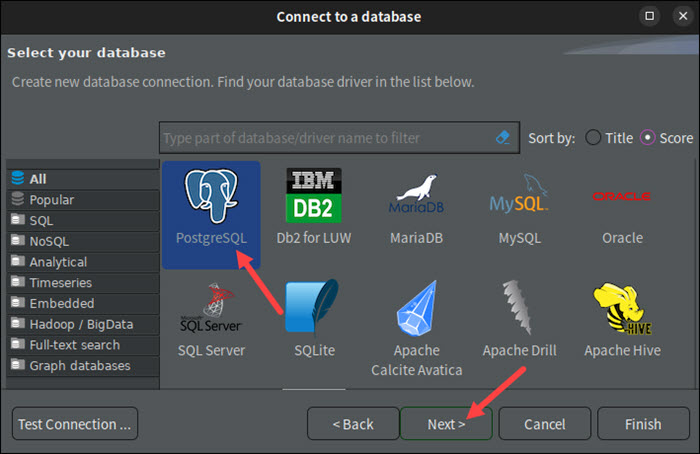Pick the MariaDB driver icon

click(x=417, y=208)
